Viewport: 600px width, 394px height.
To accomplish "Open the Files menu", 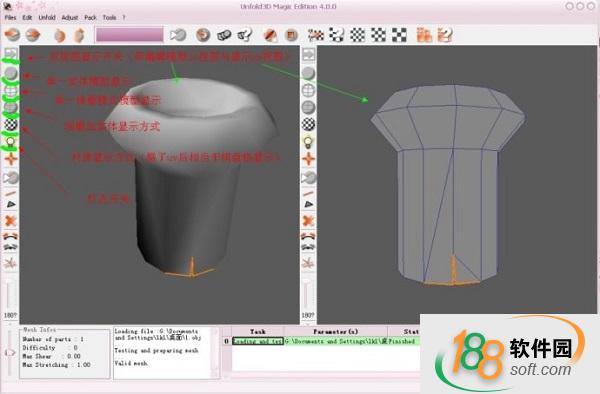I will pos(10,18).
